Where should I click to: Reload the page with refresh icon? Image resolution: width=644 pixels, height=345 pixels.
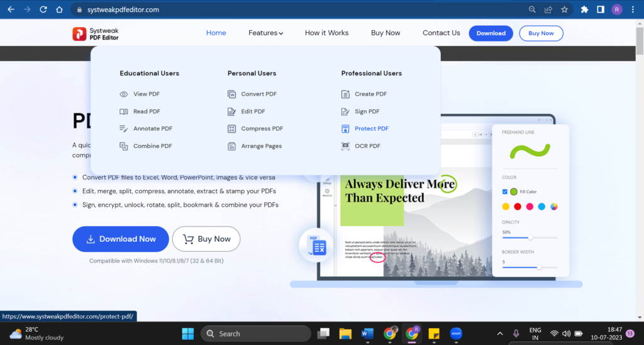pyautogui.click(x=43, y=9)
